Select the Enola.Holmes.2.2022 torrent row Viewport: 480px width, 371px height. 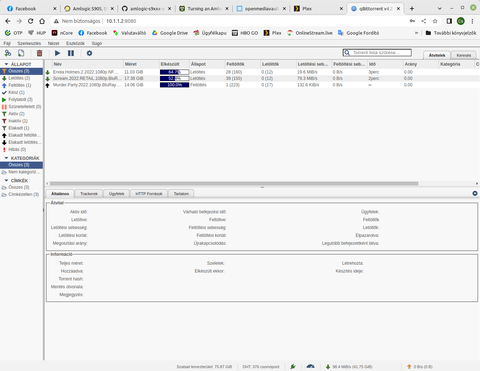pos(262,72)
